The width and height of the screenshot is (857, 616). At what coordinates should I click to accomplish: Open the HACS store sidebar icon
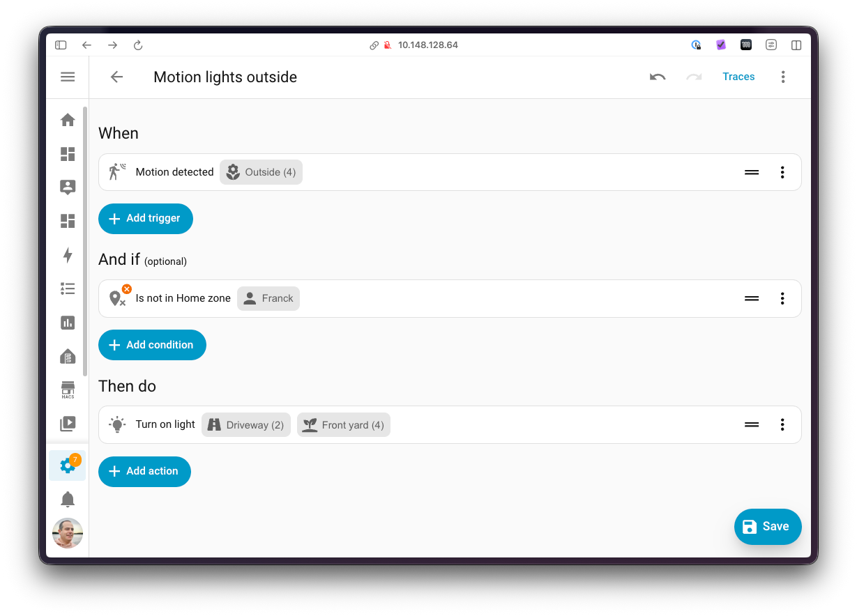[x=68, y=390]
